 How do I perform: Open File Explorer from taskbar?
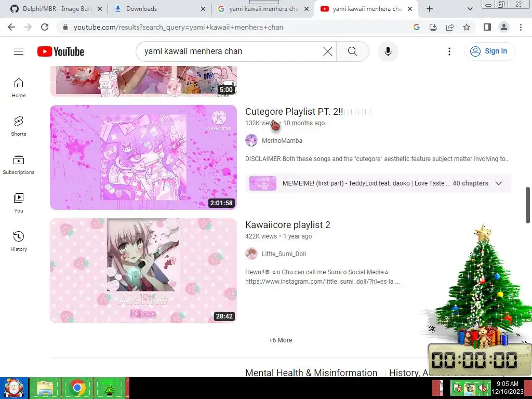[45, 388]
